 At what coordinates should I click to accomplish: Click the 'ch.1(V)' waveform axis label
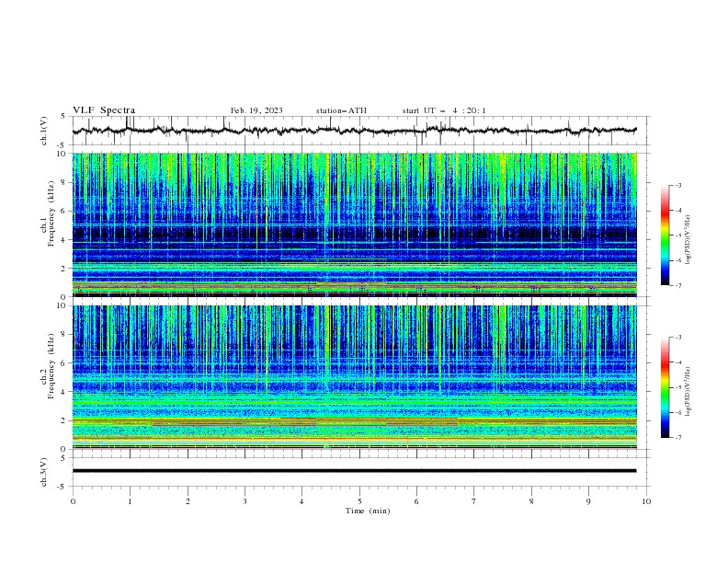pos(44,131)
